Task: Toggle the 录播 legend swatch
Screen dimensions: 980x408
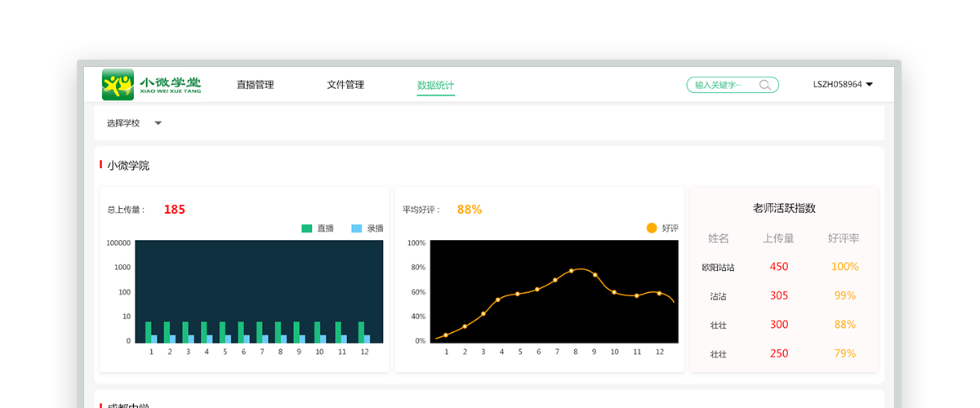Action: (x=356, y=228)
